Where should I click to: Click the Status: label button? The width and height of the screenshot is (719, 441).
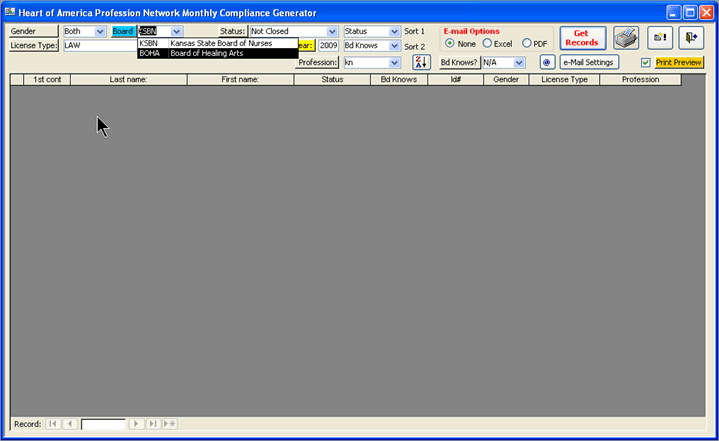point(232,31)
